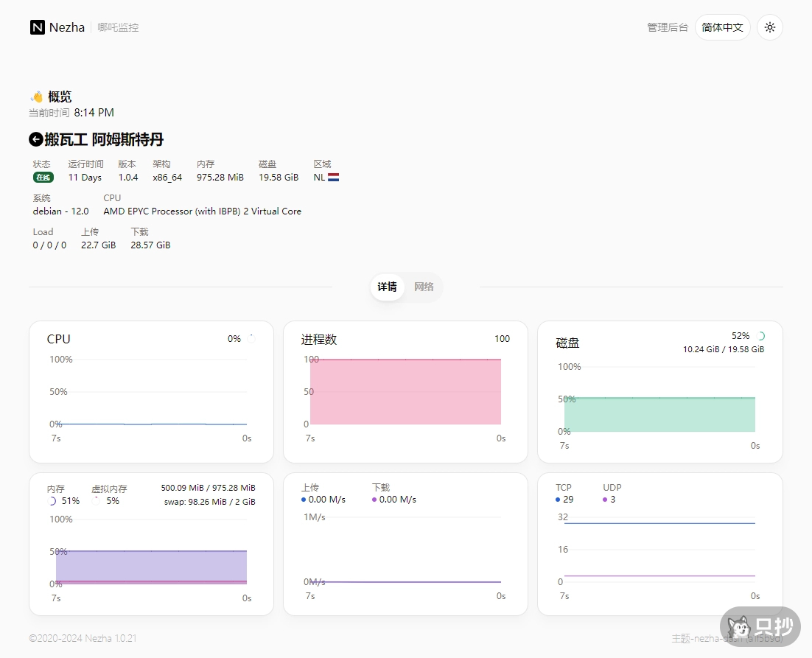Click the Netherlands flag icon
The image size is (812, 658).
333,178
